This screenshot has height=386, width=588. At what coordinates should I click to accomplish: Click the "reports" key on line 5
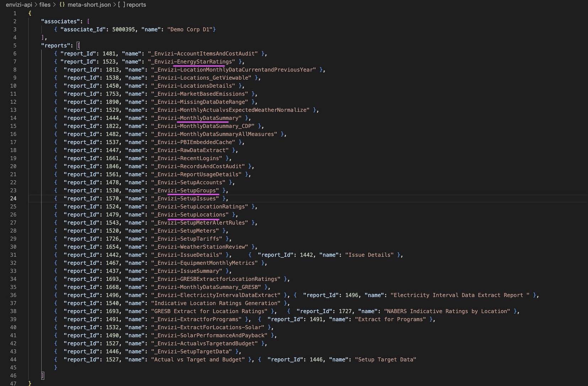(x=55, y=45)
